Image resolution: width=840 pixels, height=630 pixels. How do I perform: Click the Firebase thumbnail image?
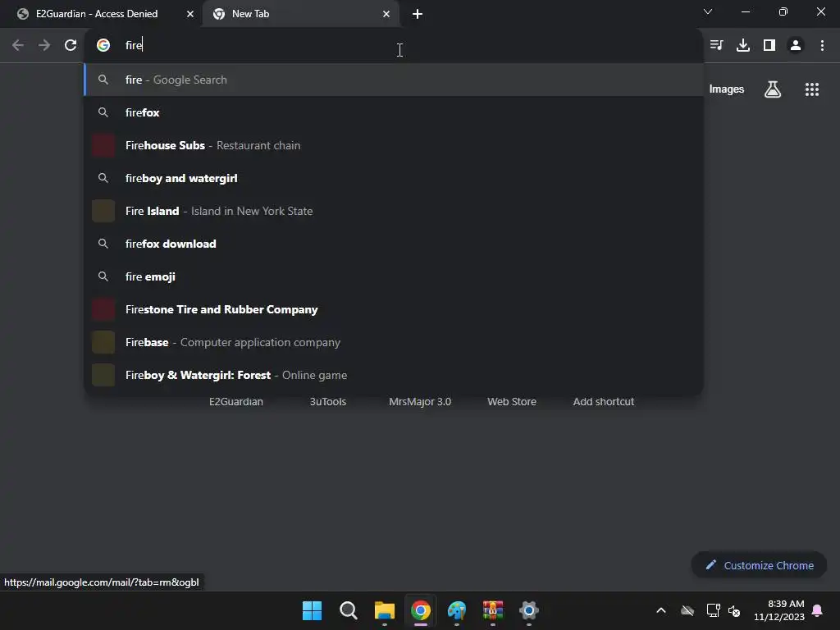[103, 342]
